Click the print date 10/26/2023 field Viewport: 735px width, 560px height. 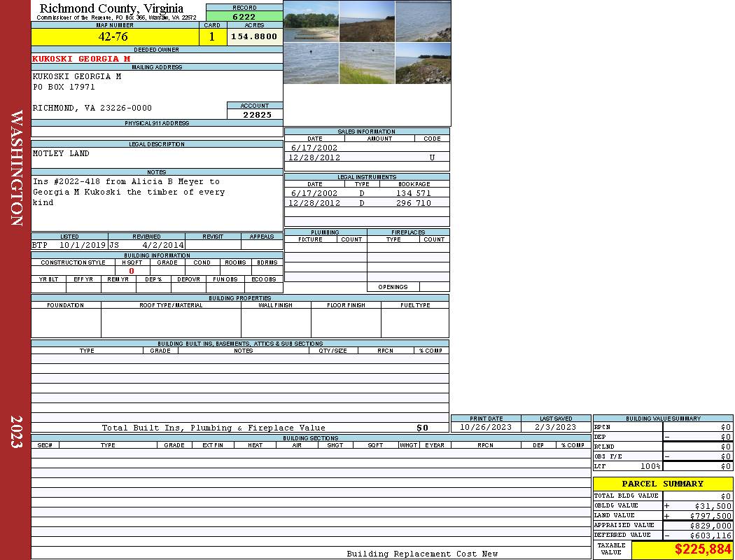click(485, 427)
